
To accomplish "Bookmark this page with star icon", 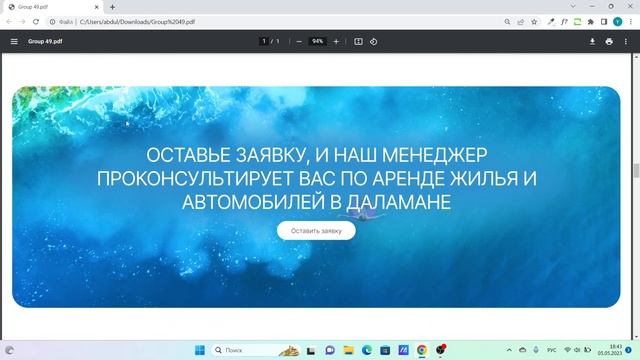I will 534,22.
